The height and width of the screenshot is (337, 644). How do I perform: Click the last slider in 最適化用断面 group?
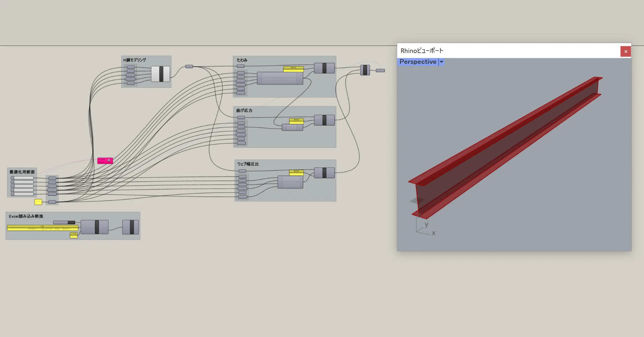(x=22, y=194)
